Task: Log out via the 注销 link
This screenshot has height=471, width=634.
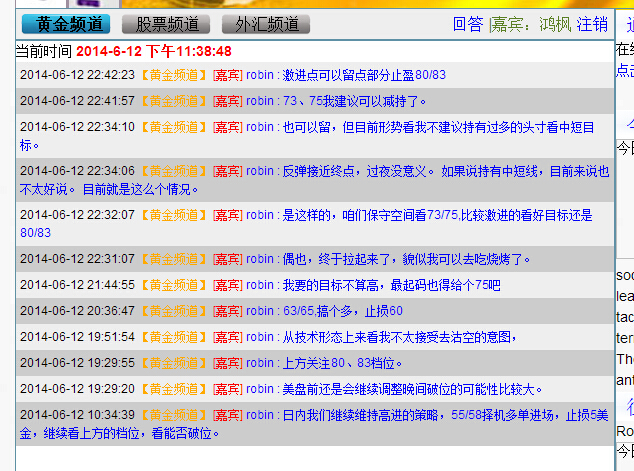Action: click(591, 24)
